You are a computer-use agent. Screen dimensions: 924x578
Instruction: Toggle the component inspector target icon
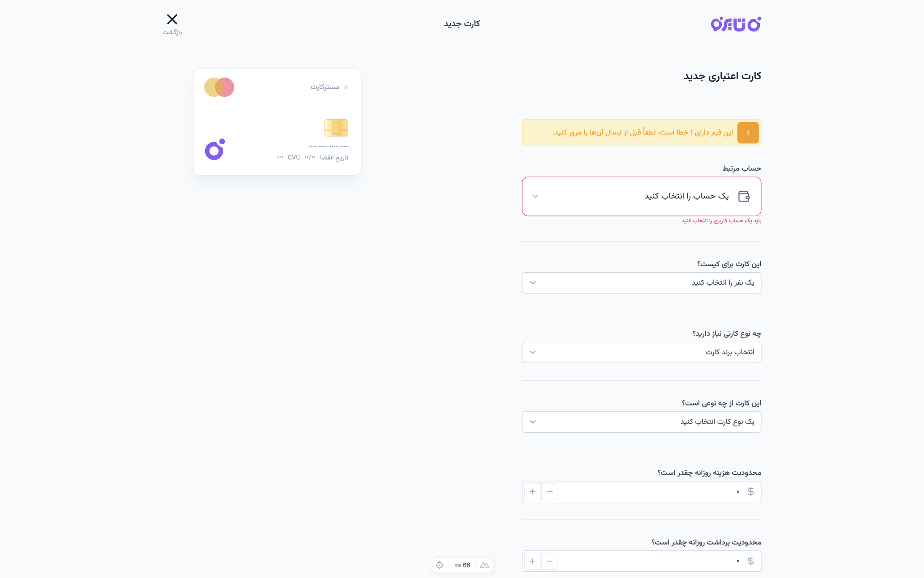click(x=440, y=565)
